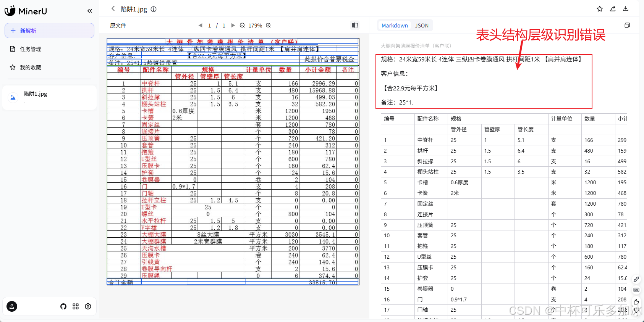Screen dimensions: 644x322
Task: Click the 棚头站柱 cell in result table
Action: (431, 172)
